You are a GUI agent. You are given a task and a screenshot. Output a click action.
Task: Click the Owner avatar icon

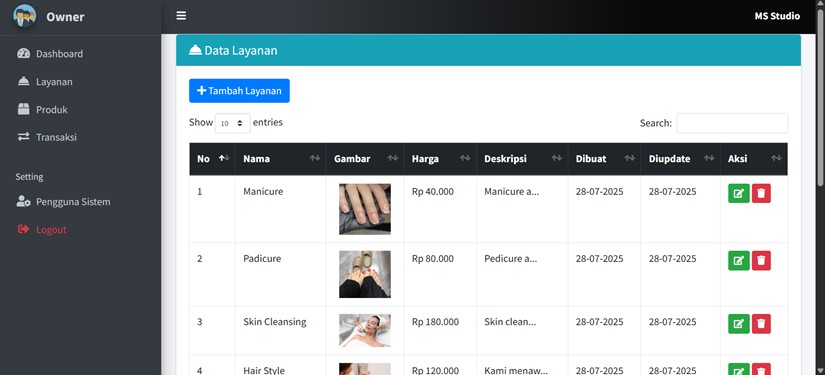[24, 16]
